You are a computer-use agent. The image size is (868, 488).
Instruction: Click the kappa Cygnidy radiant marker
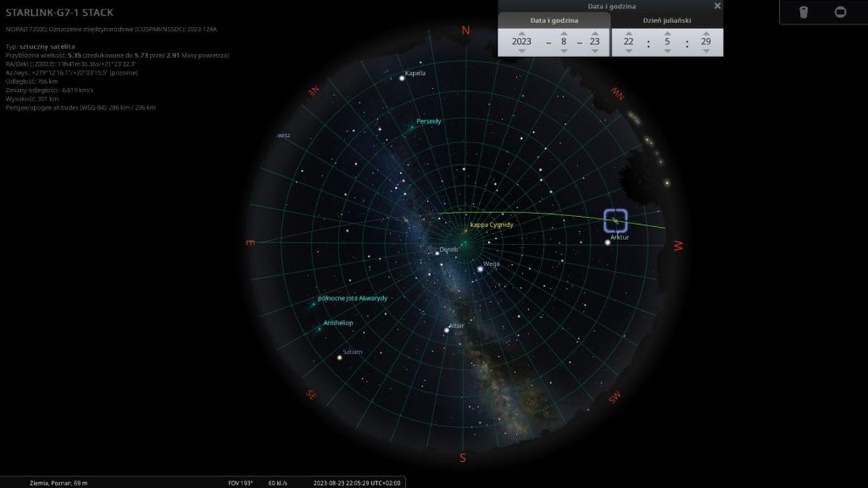tap(465, 231)
